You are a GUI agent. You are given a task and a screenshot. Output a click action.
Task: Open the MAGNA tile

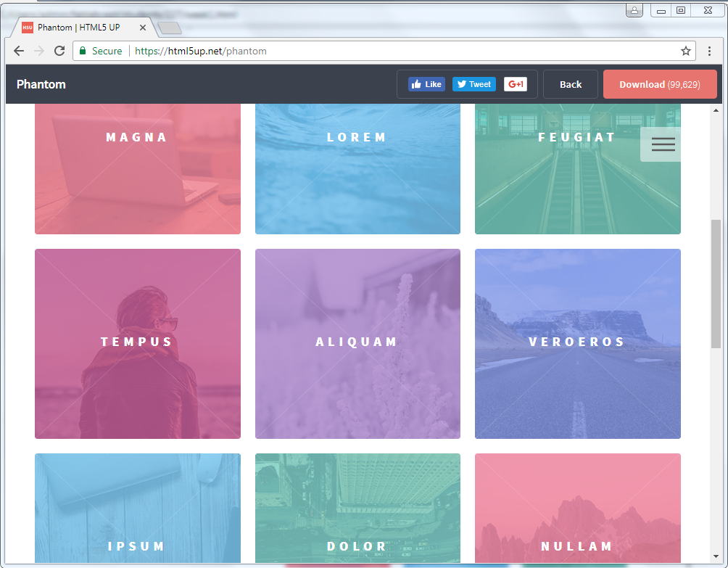[x=138, y=169]
